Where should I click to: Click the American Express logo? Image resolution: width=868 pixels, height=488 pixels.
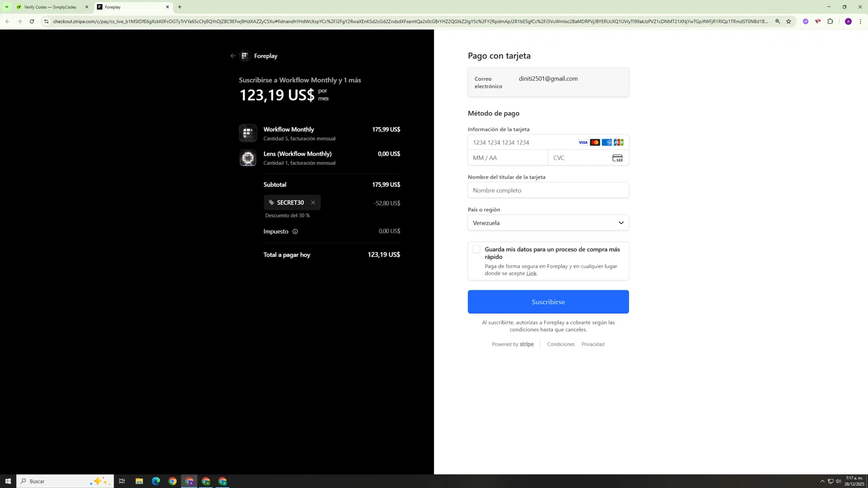[x=606, y=142]
